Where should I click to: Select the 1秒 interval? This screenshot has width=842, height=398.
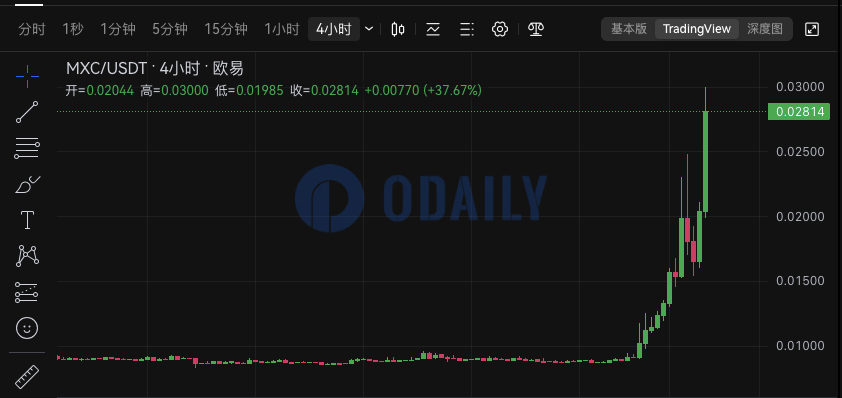[73, 29]
